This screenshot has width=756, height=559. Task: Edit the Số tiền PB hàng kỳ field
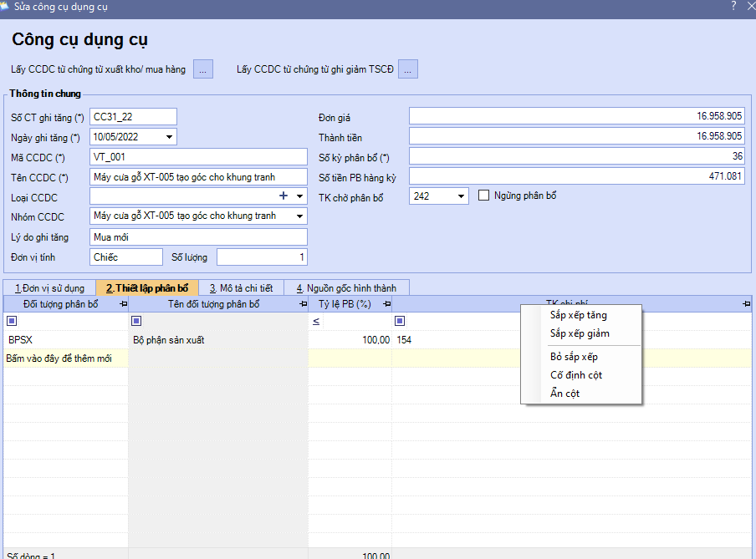click(x=577, y=176)
